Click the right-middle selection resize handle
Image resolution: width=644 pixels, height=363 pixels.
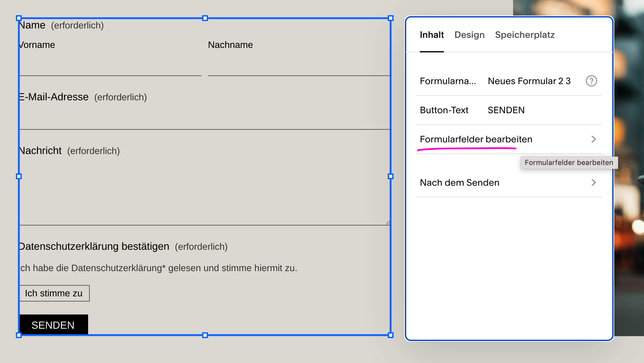(390, 176)
